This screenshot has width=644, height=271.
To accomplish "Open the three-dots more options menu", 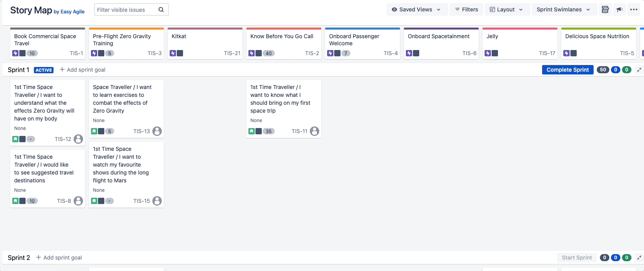I will click(634, 9).
